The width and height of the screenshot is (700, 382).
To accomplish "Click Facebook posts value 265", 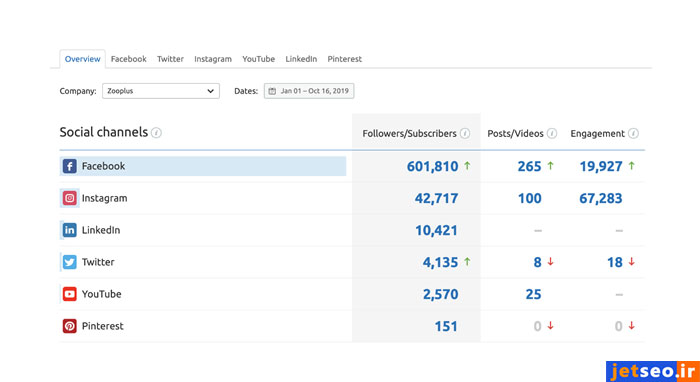I will tap(529, 166).
